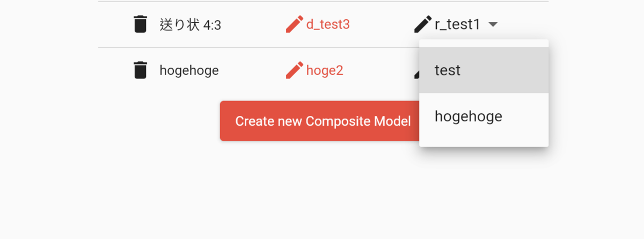Open the d_test3 link
This screenshot has height=239, width=644.
pyautogui.click(x=328, y=24)
